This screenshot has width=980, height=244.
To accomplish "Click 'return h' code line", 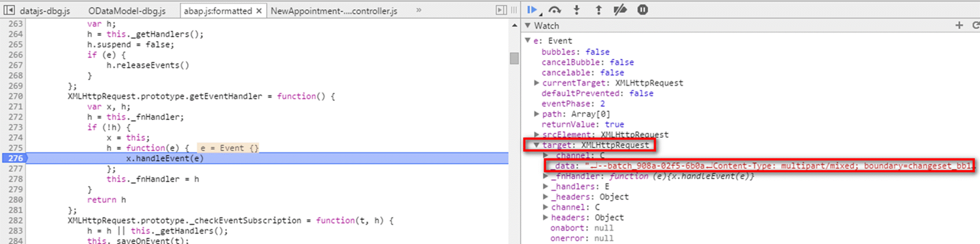I will (x=106, y=200).
